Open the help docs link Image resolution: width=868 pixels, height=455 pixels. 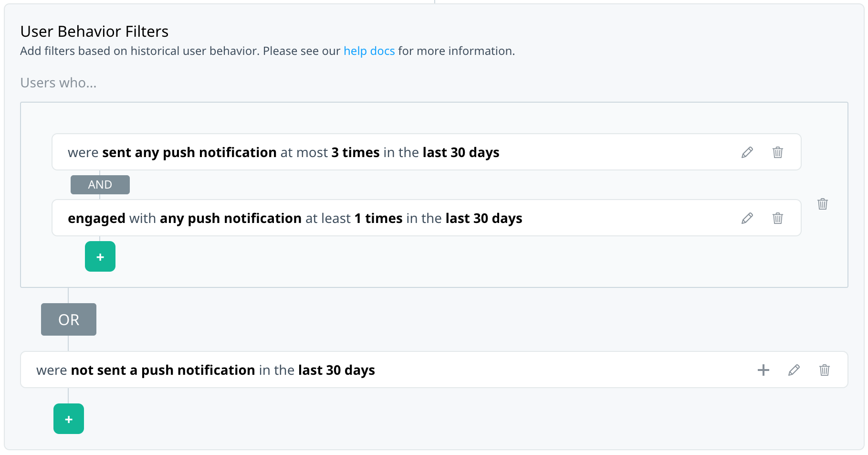[x=369, y=51]
